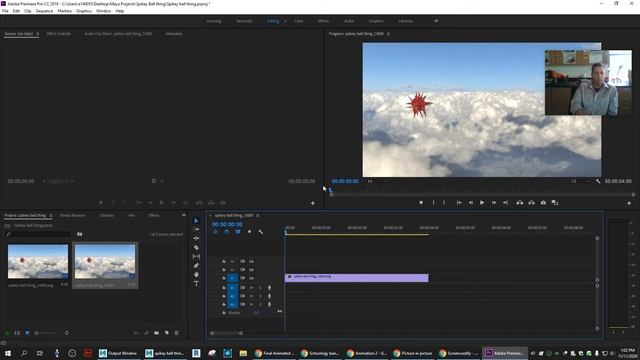Toggle Snap in the timeline
This screenshot has width=640, height=360.
click(x=227, y=232)
